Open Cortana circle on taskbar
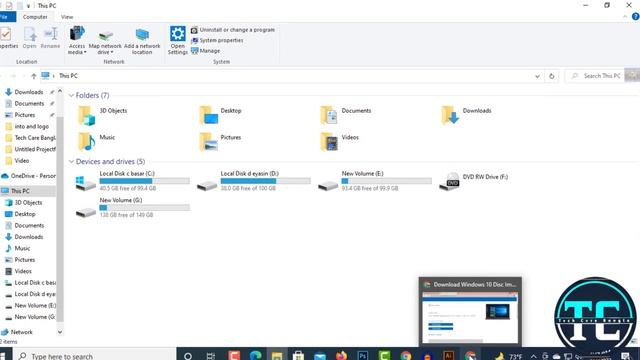640x360 pixels. pyautogui.click(x=188, y=356)
